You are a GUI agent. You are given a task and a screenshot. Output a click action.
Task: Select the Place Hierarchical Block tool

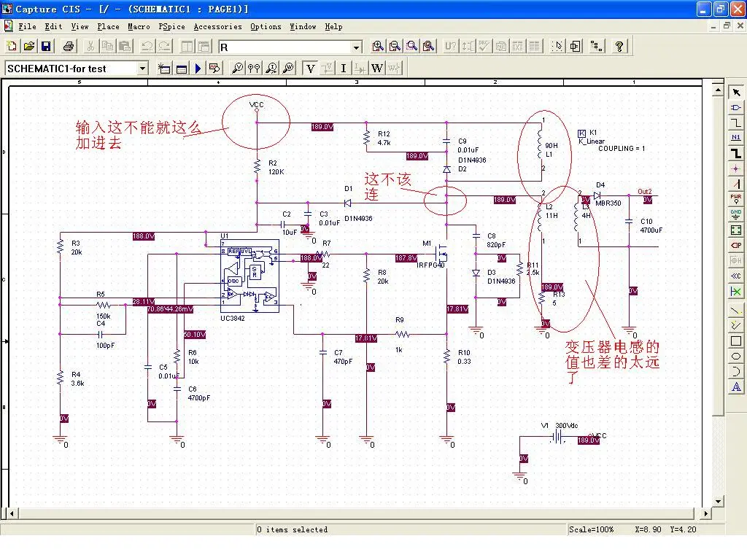736,230
